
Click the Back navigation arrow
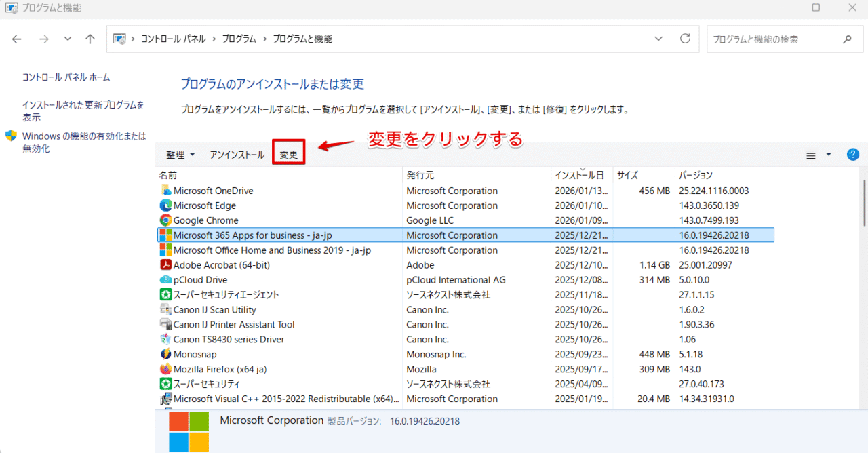tap(18, 39)
